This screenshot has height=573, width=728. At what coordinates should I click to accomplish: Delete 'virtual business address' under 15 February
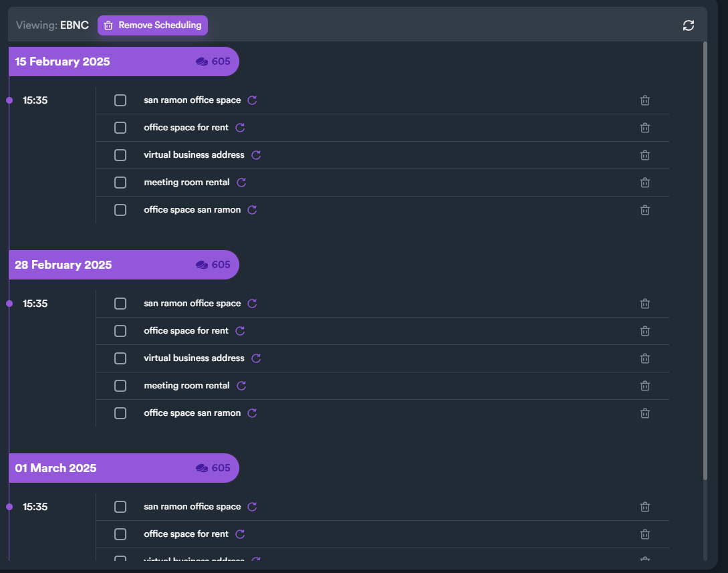point(645,155)
